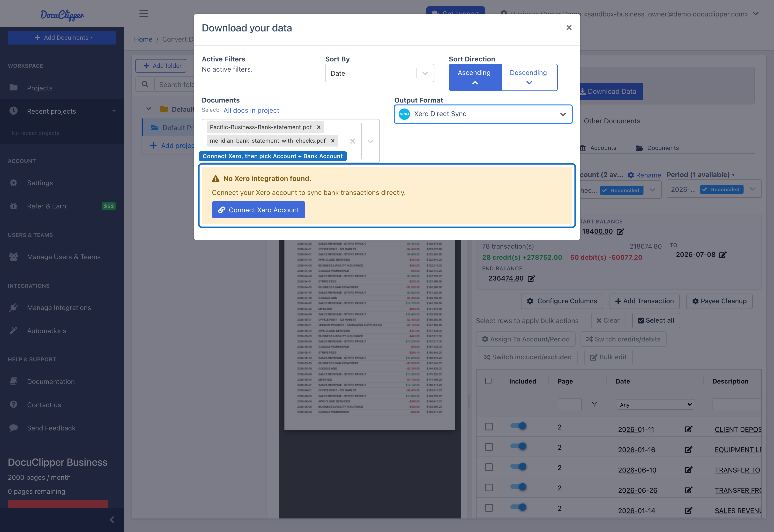Click the Send Feedback chat icon
Screen dimensions: 774x532
pyautogui.click(x=13, y=428)
